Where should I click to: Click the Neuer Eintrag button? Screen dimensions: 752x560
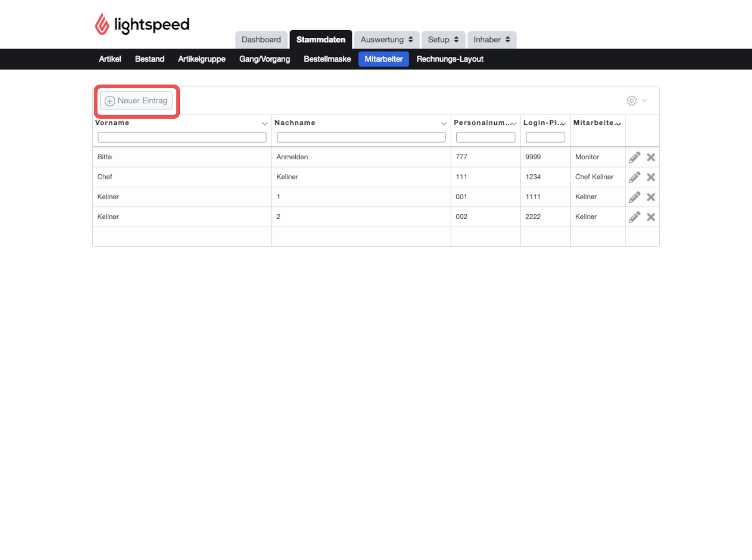pyautogui.click(x=136, y=101)
